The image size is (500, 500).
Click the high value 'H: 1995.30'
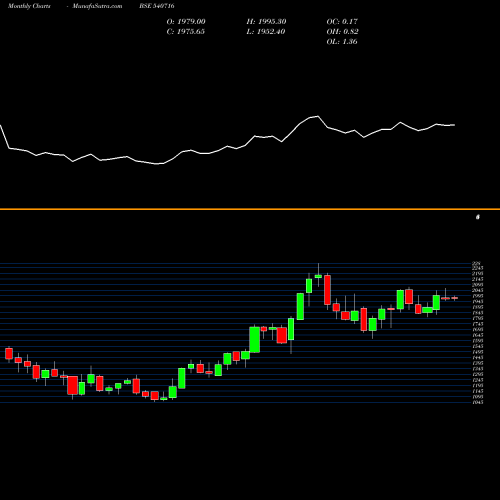pos(266,22)
